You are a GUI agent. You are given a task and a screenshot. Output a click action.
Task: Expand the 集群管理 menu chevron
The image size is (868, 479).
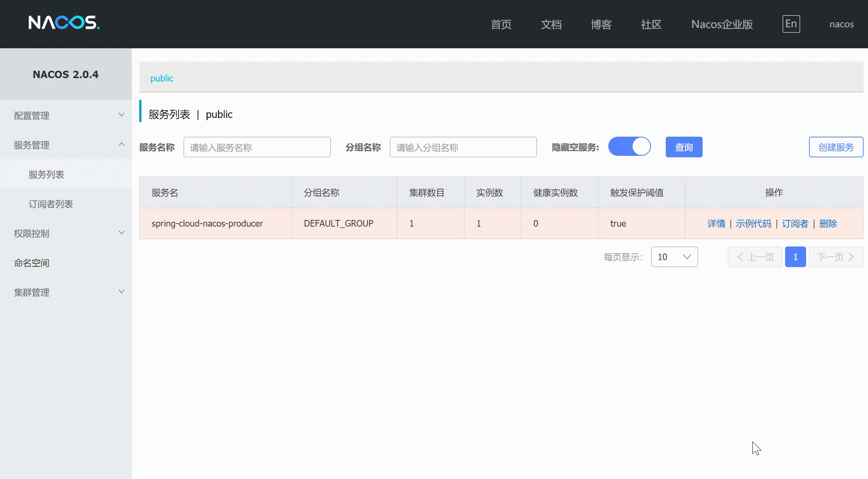click(122, 292)
